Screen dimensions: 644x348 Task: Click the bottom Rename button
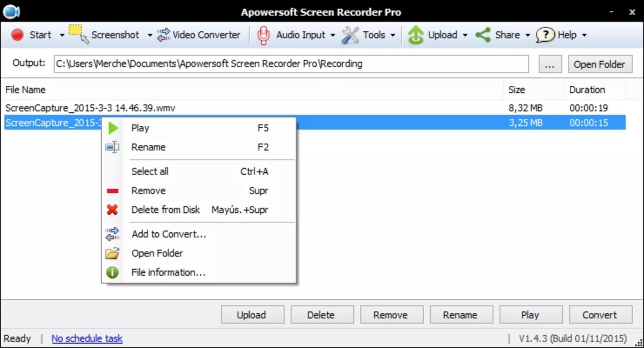point(461,315)
